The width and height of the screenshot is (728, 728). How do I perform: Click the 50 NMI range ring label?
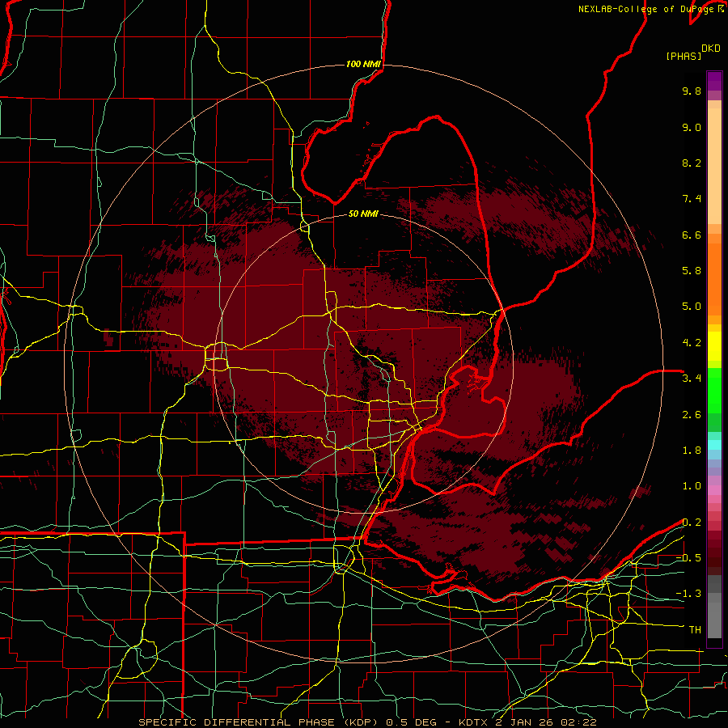pyautogui.click(x=363, y=214)
